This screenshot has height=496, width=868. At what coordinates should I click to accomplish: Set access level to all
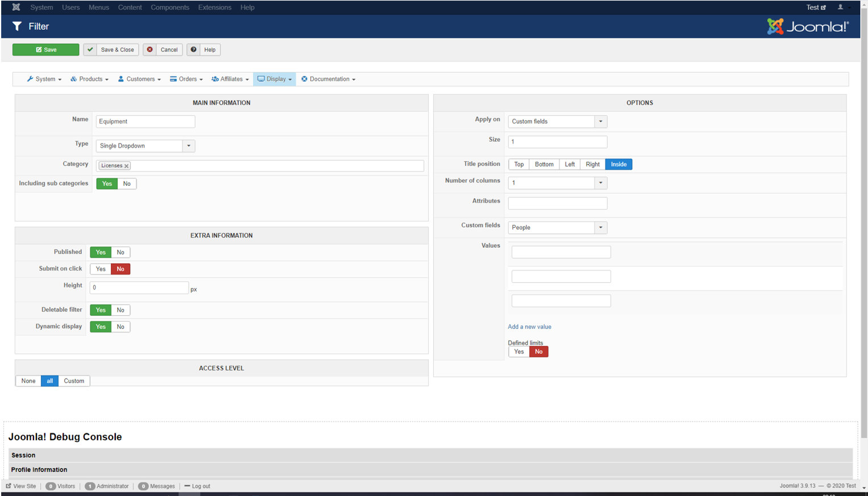pos(49,381)
